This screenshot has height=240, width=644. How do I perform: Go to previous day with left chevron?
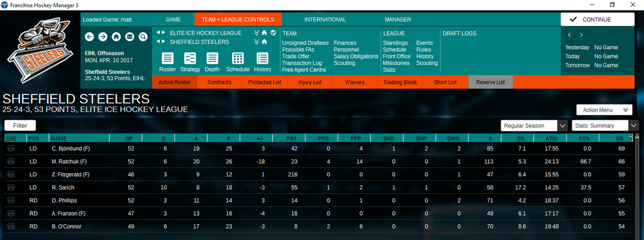[570, 35]
